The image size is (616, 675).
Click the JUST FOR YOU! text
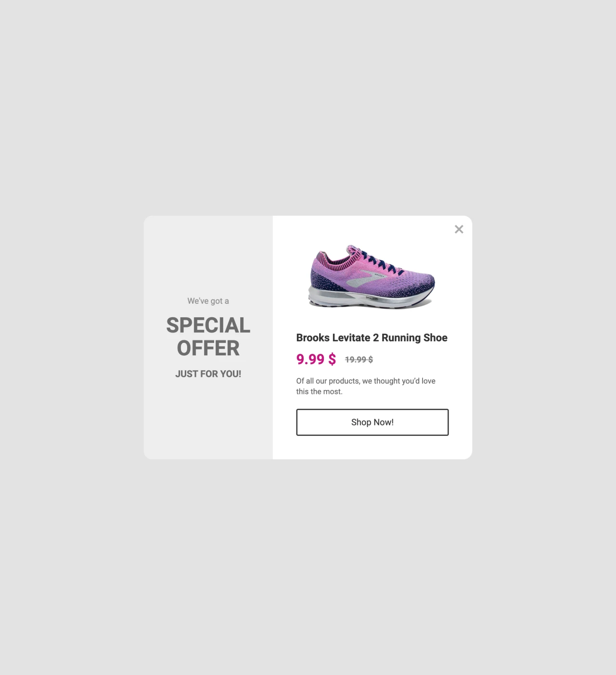[x=208, y=374]
